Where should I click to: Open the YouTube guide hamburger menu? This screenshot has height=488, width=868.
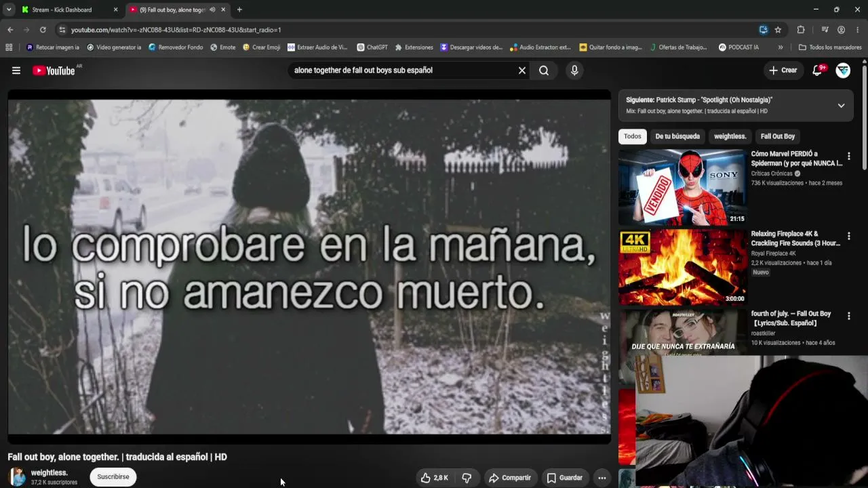point(16,70)
